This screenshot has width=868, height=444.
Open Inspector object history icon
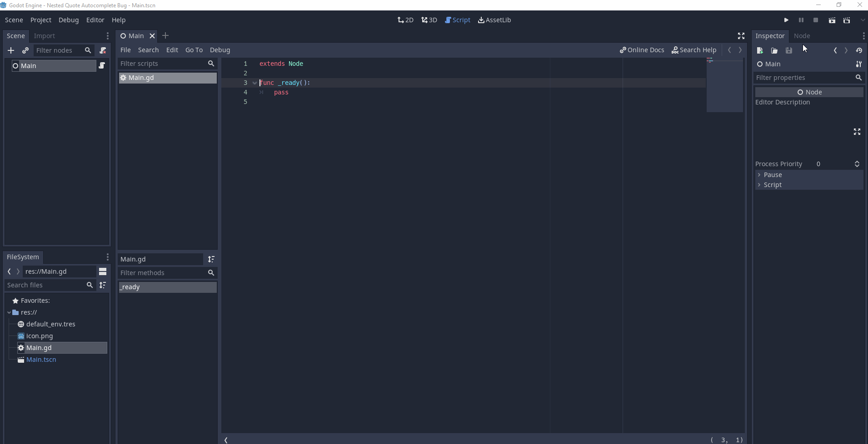coord(859,50)
